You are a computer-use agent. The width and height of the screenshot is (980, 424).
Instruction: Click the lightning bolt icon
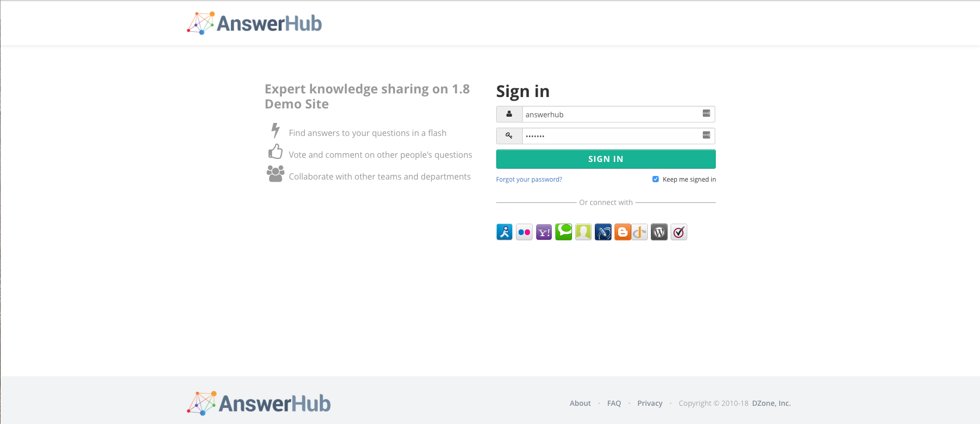pos(276,130)
